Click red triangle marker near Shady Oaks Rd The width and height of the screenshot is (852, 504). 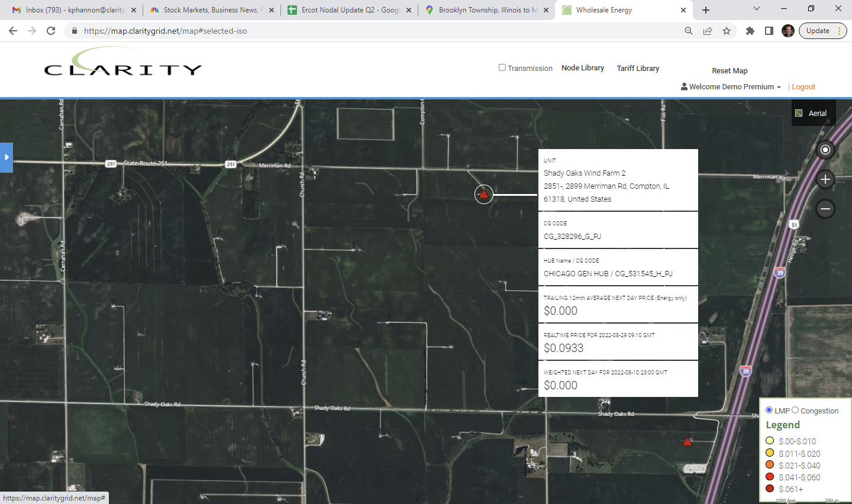point(688,442)
